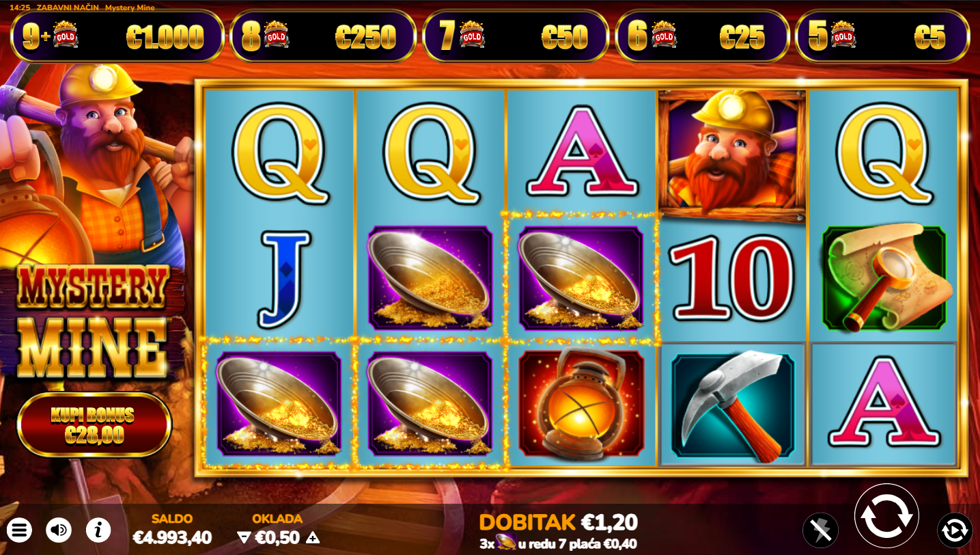The image size is (980, 555).
Task: Click the red 10 symbol
Action: tap(731, 277)
